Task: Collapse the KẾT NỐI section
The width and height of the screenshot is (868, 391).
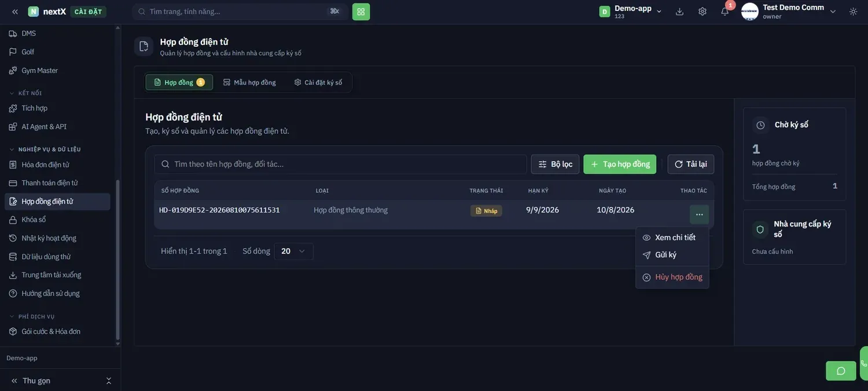Action: pos(25,93)
